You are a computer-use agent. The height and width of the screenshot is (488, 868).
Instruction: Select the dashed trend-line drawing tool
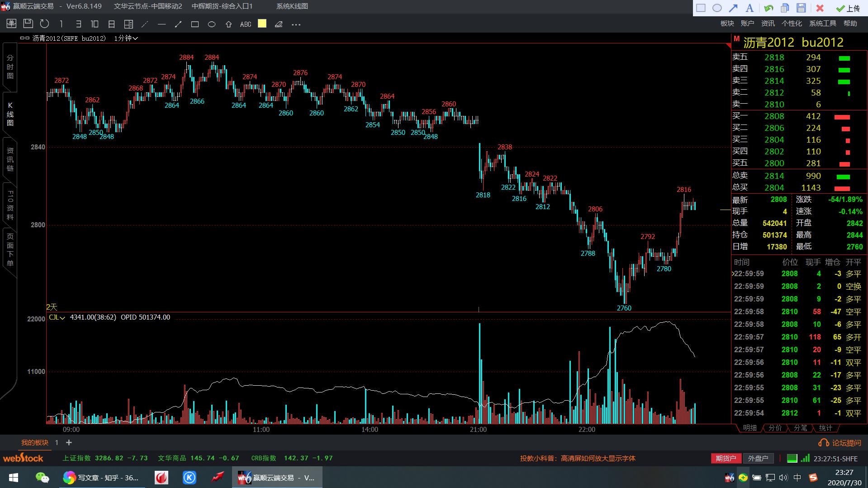145,24
